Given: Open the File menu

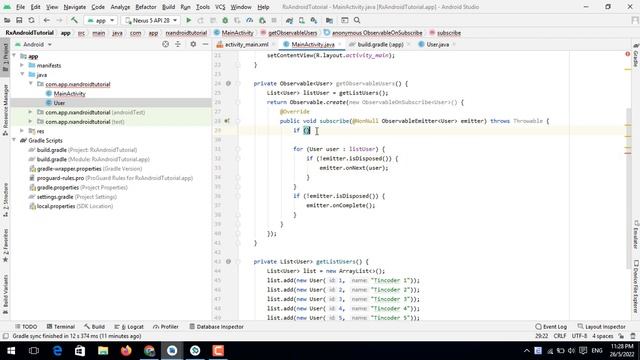Looking at the screenshot, I should 20,7.
